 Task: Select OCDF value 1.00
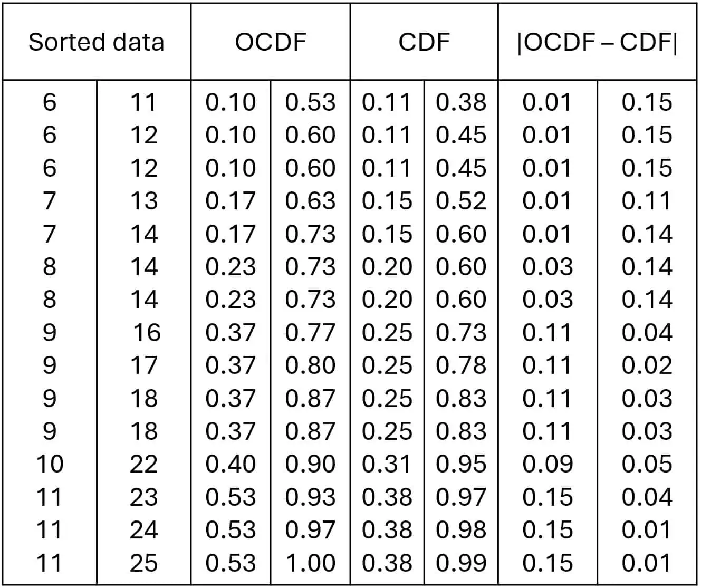pyautogui.click(x=310, y=563)
